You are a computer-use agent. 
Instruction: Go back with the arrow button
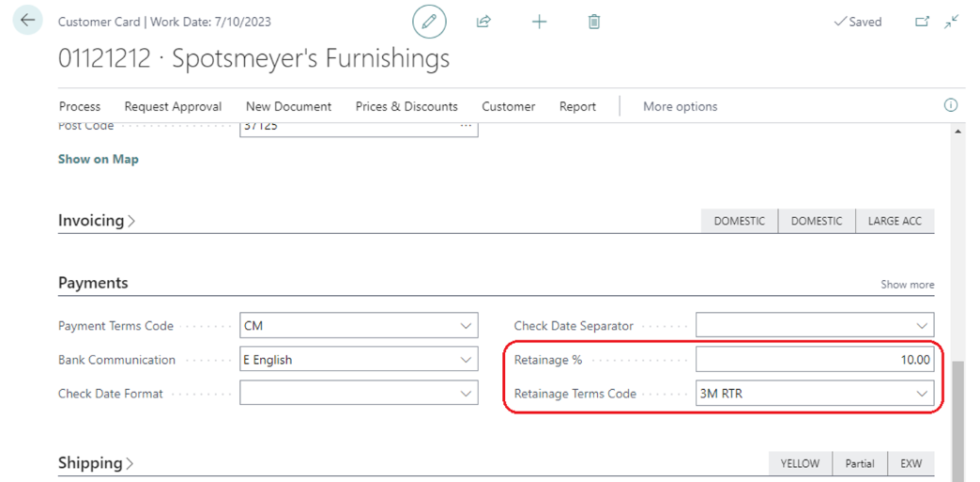[x=27, y=20]
